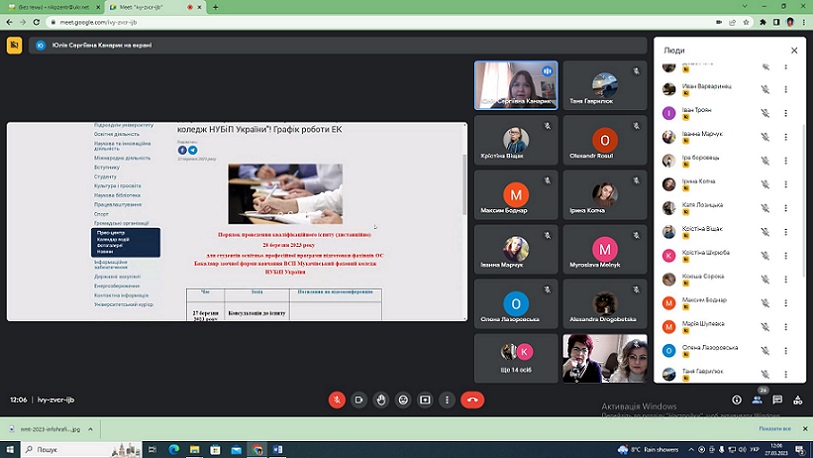Open more options in the call controls
This screenshot has width=813, height=458.
pos(447,400)
